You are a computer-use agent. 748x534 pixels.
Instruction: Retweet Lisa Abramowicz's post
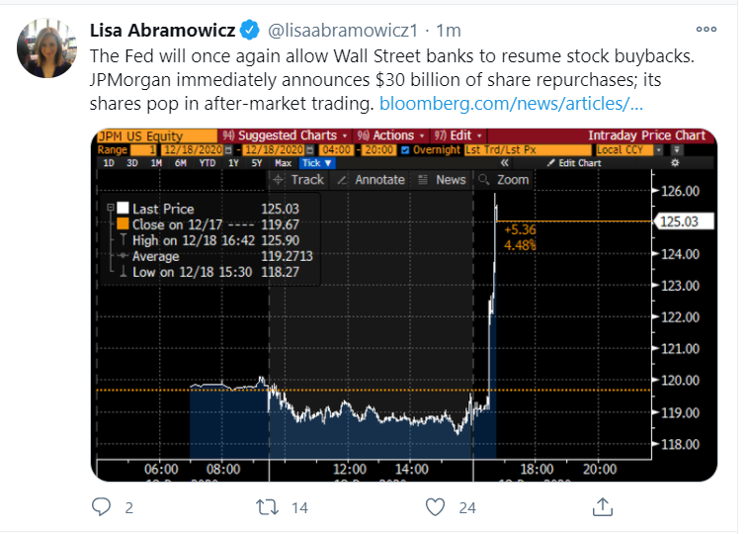coord(266,508)
